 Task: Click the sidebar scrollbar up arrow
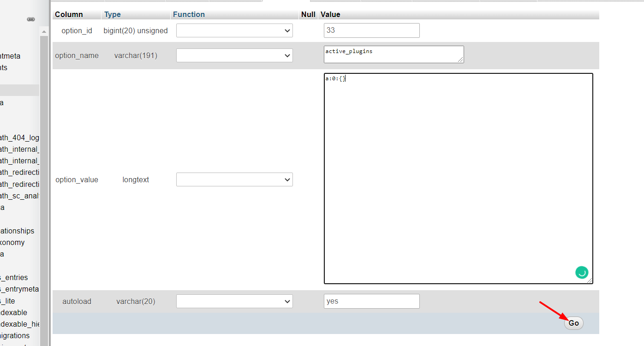coord(44,31)
